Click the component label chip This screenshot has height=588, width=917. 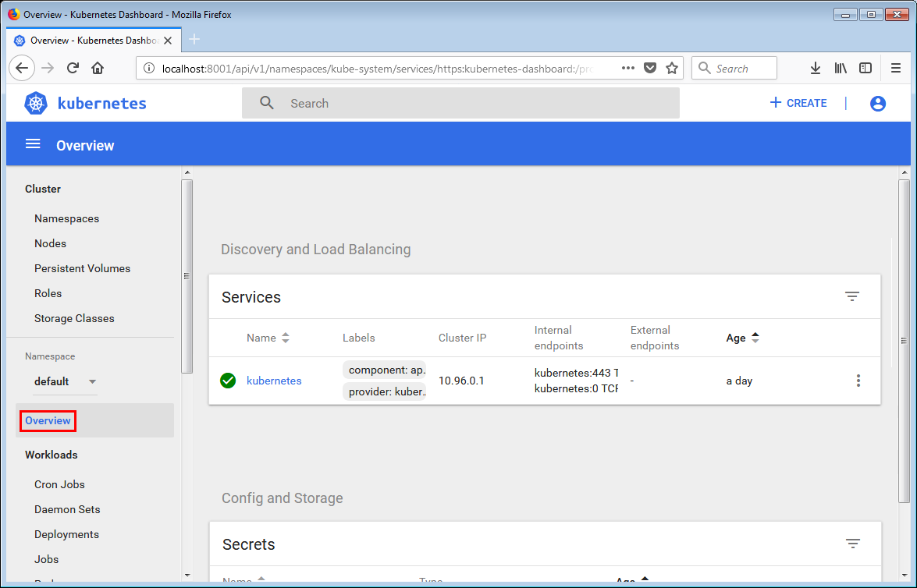pos(384,370)
